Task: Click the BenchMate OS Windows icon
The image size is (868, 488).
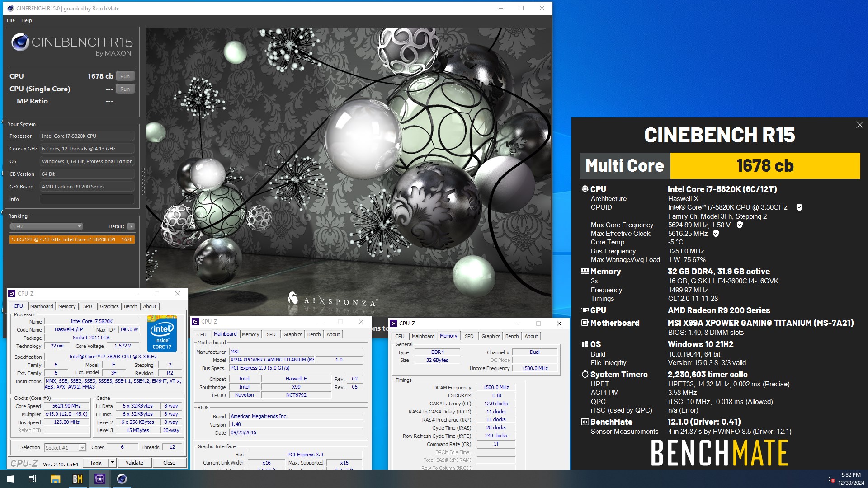Action: (585, 344)
